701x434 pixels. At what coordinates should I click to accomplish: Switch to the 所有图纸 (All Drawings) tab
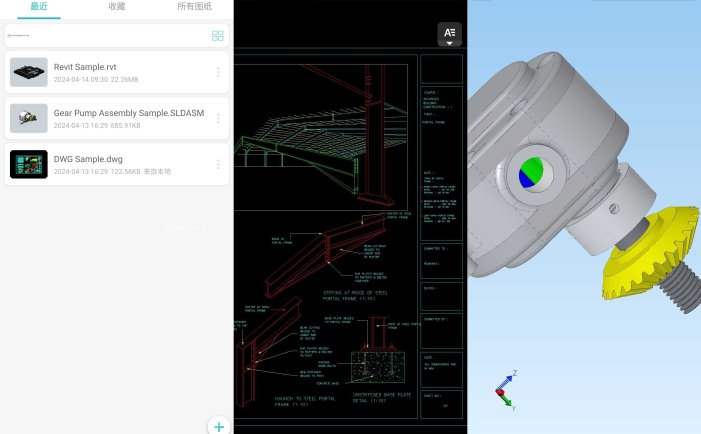[193, 7]
